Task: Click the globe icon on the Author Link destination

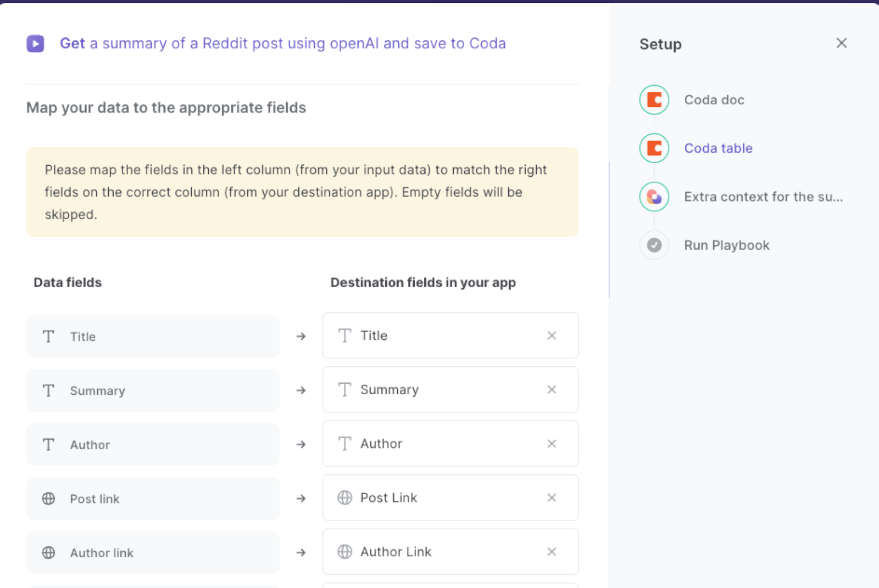Action: (345, 552)
